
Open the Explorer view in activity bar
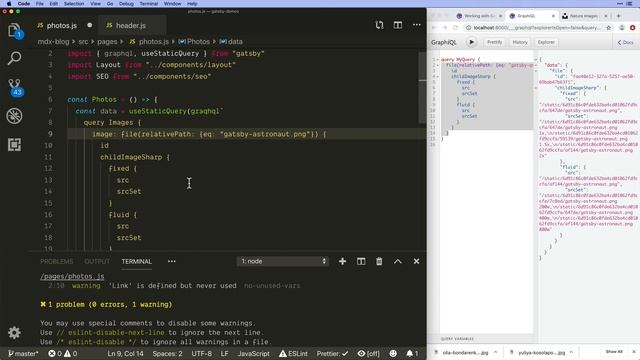[14, 30]
